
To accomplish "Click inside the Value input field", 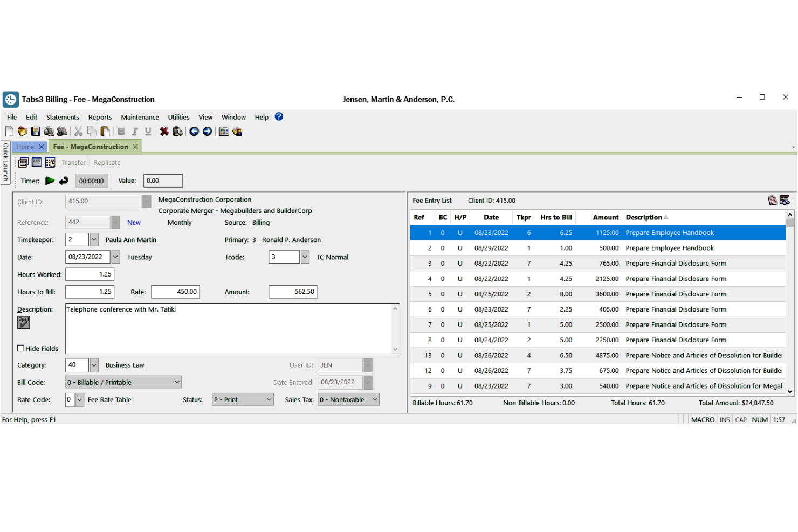I will pyautogui.click(x=162, y=181).
